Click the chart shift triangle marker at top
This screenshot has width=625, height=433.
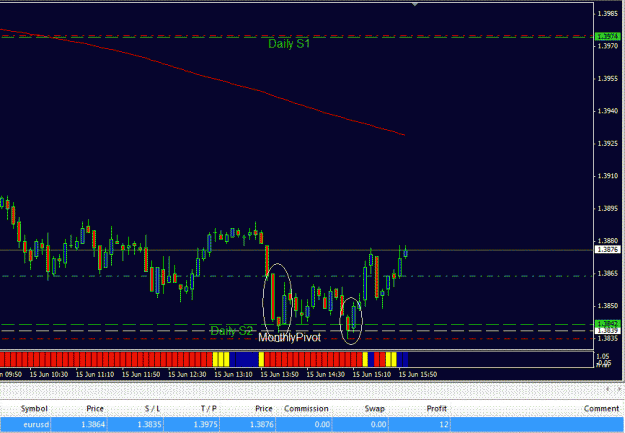pyautogui.click(x=415, y=4)
